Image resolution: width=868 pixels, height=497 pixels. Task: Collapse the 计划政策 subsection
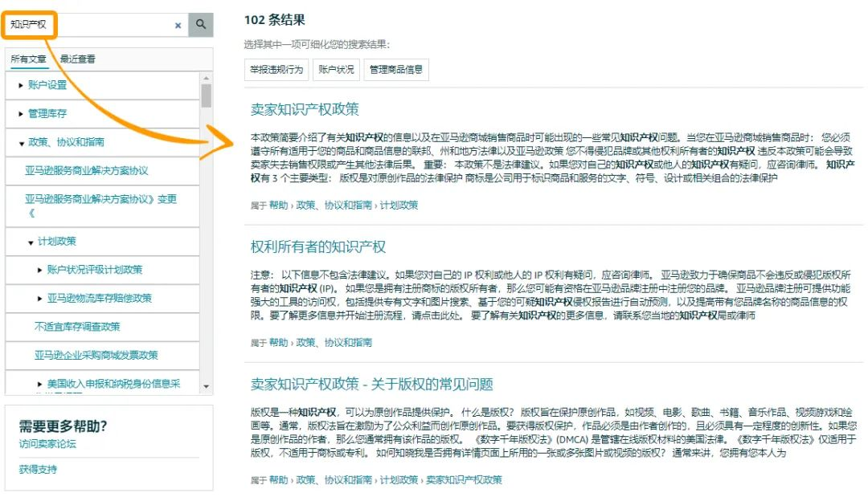click(31, 242)
